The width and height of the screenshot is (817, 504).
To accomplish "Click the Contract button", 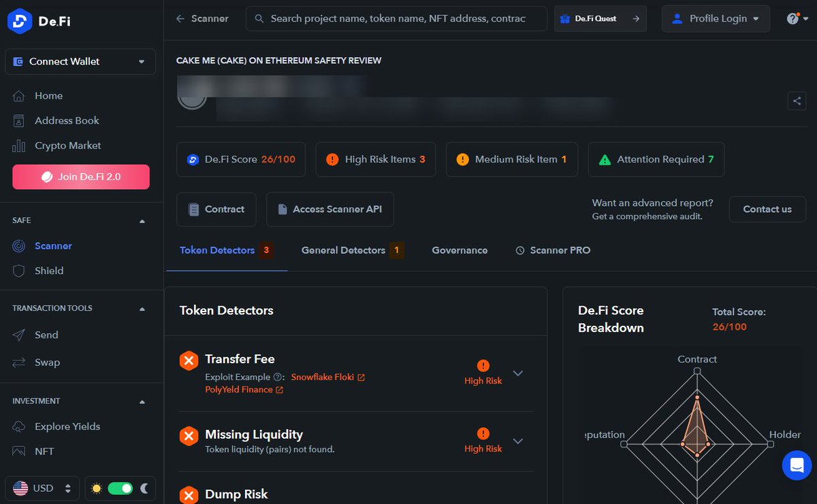I will pos(217,209).
